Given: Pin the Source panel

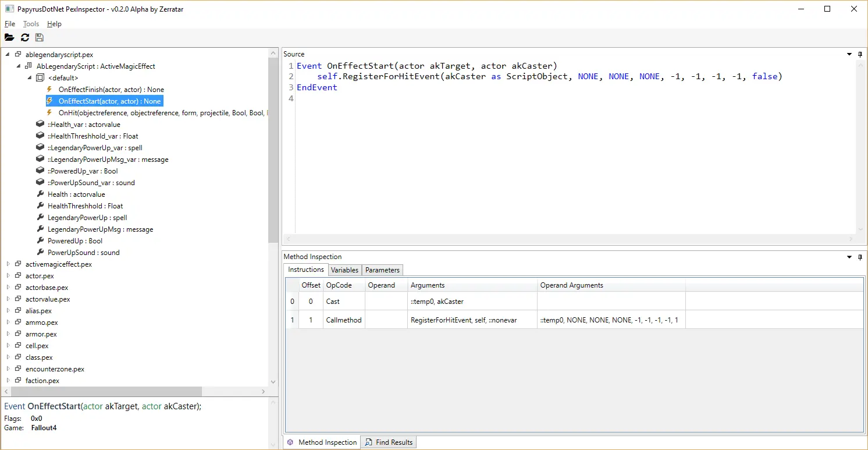Looking at the screenshot, I should pos(860,54).
